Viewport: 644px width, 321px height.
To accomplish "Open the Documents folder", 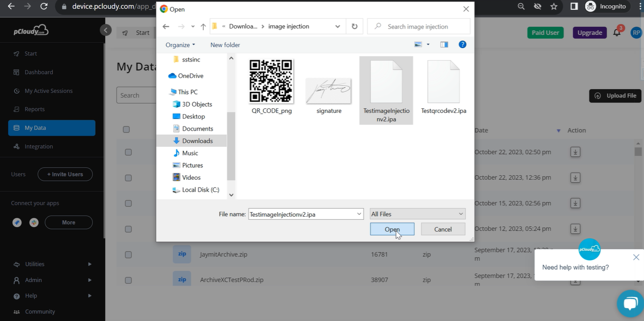I will pyautogui.click(x=193, y=128).
